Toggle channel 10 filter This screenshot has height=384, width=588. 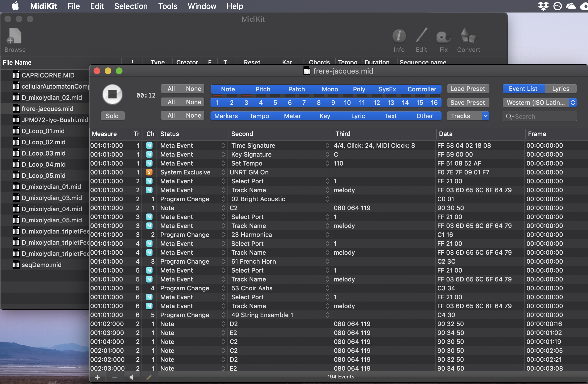[347, 103]
